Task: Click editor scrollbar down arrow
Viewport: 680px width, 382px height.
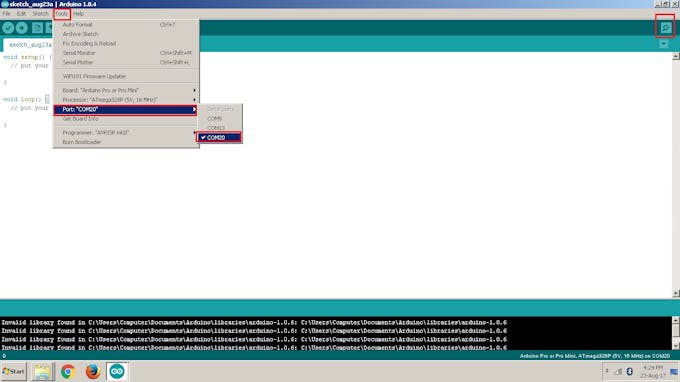Action: coord(676,294)
